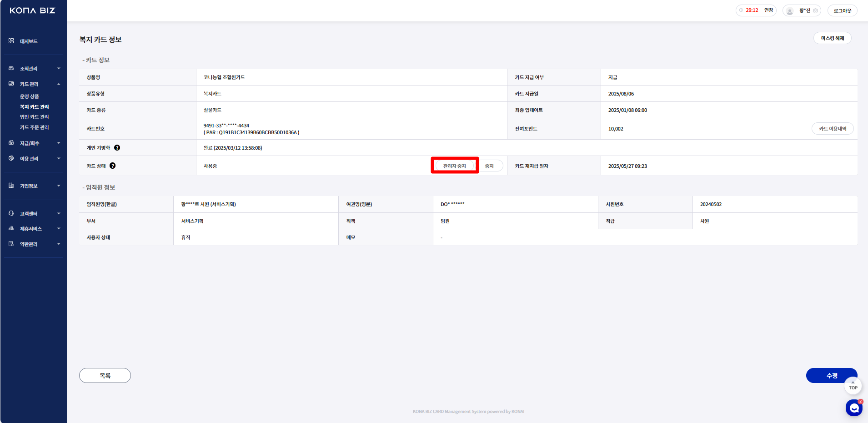Click the 로그아웃 button
The height and width of the screenshot is (423, 868).
[843, 10]
